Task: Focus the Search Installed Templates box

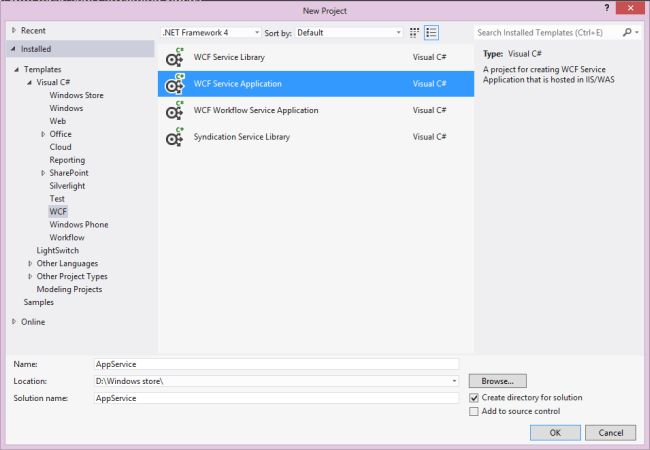Action: [x=547, y=32]
